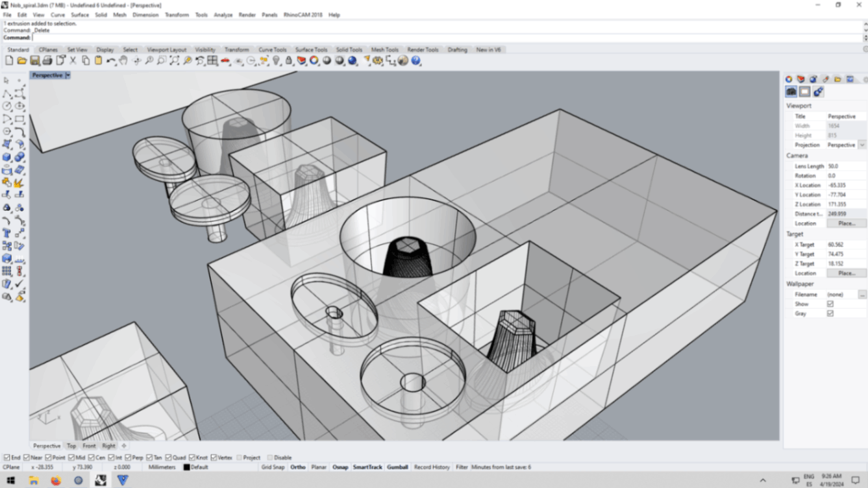Click the Copy icon in Standard toolbar
The width and height of the screenshot is (868, 488).
(86, 60)
